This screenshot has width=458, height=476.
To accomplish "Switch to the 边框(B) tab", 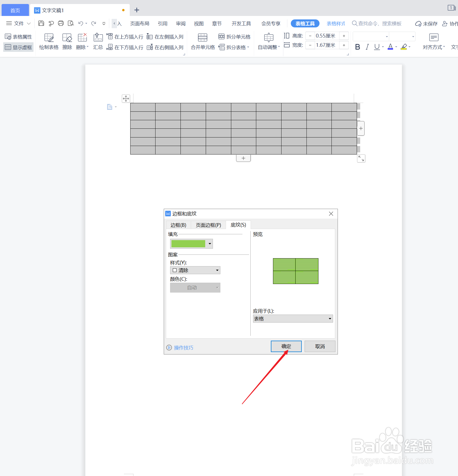I will pyautogui.click(x=178, y=225).
